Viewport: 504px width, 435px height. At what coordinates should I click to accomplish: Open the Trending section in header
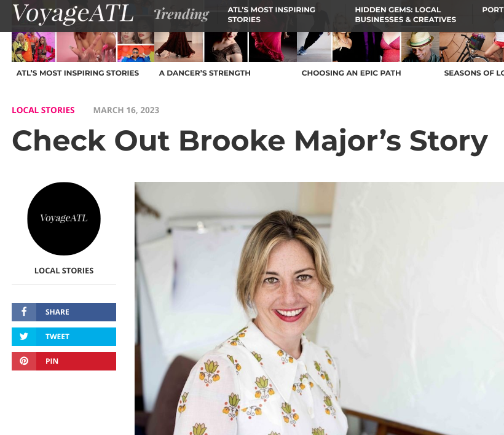point(181,15)
